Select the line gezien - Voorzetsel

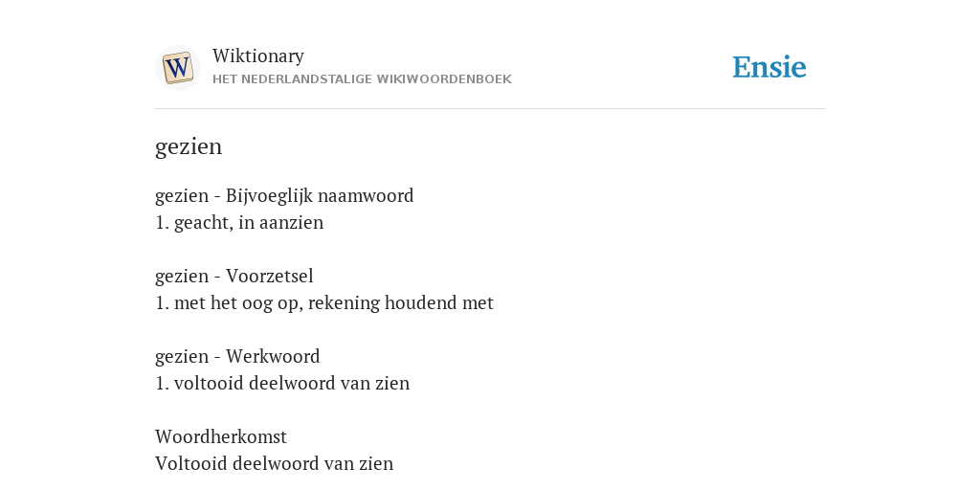click(234, 277)
